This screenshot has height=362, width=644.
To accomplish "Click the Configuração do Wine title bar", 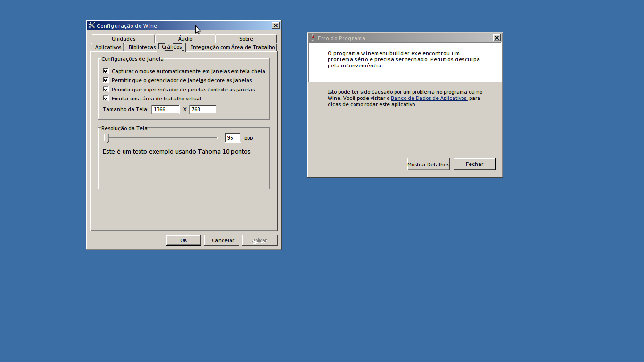I will tap(183, 25).
